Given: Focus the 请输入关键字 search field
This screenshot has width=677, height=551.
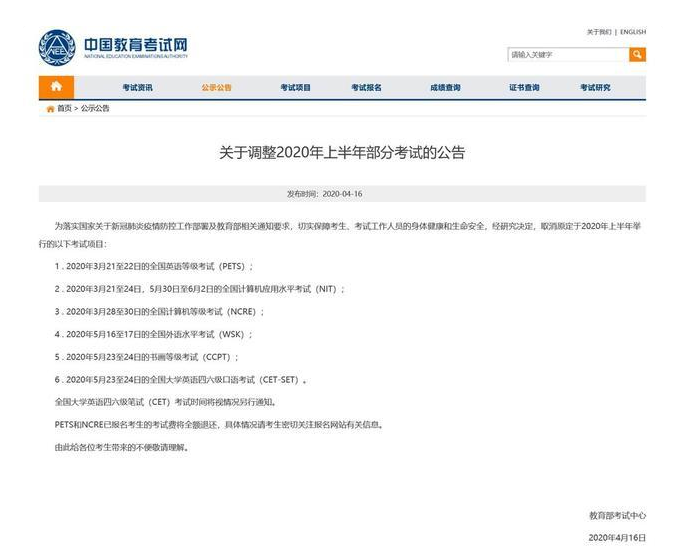Looking at the screenshot, I should pyautogui.click(x=568, y=55).
